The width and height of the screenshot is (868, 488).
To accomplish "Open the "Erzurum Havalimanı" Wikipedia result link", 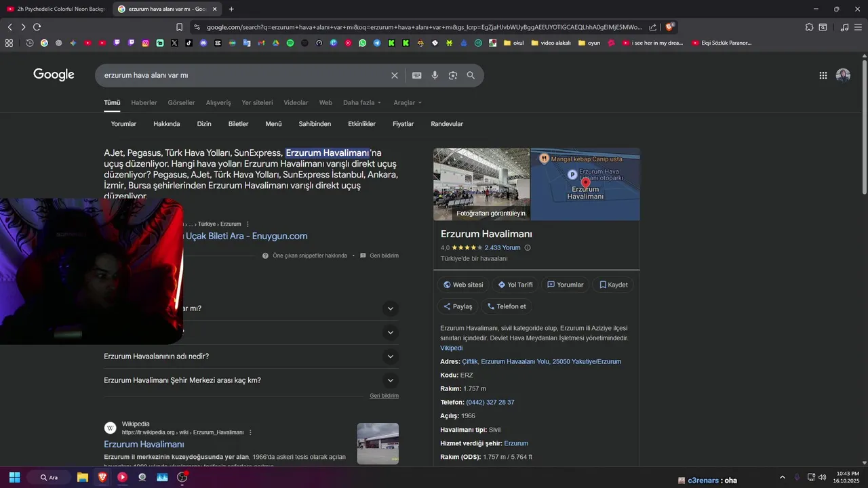I will pos(144,445).
